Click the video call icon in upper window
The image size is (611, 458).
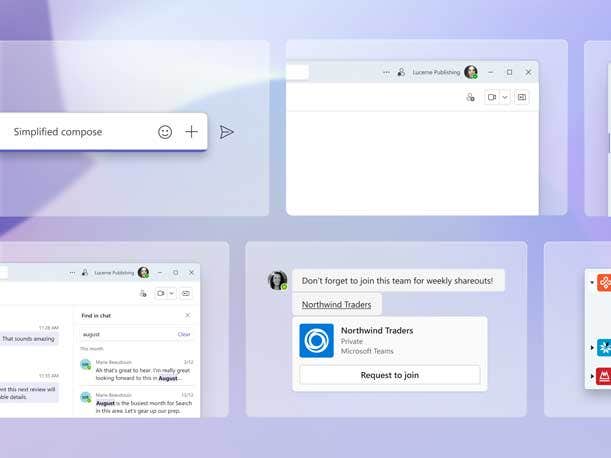(x=491, y=97)
